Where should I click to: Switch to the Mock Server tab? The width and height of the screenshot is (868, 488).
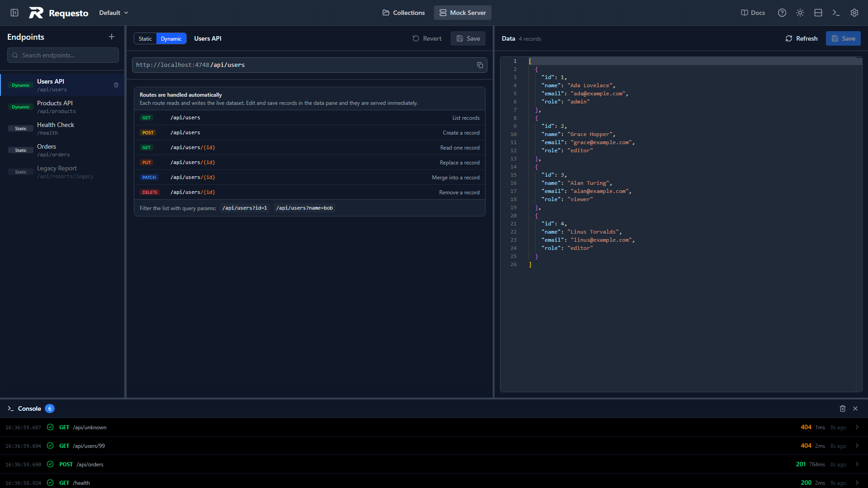coord(462,13)
